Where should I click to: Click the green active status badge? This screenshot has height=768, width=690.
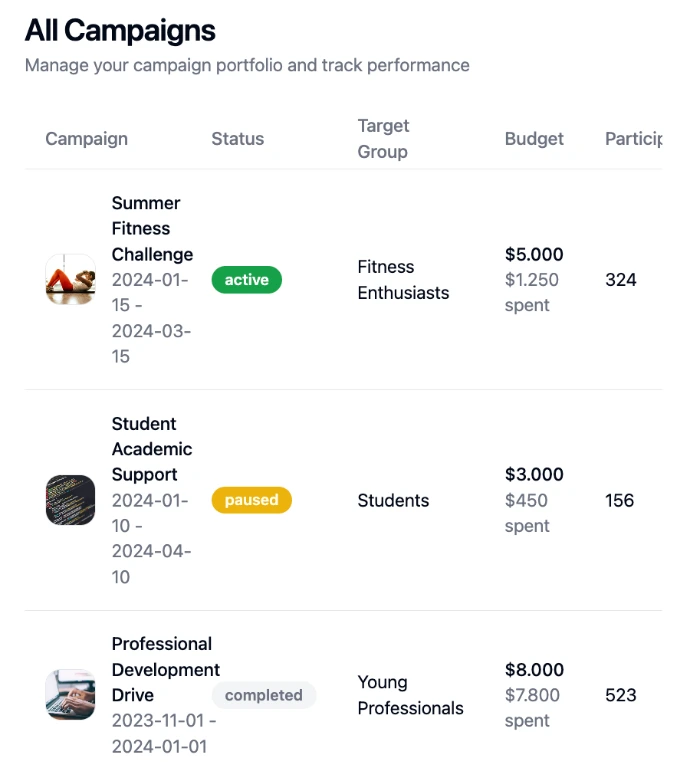click(x=247, y=280)
